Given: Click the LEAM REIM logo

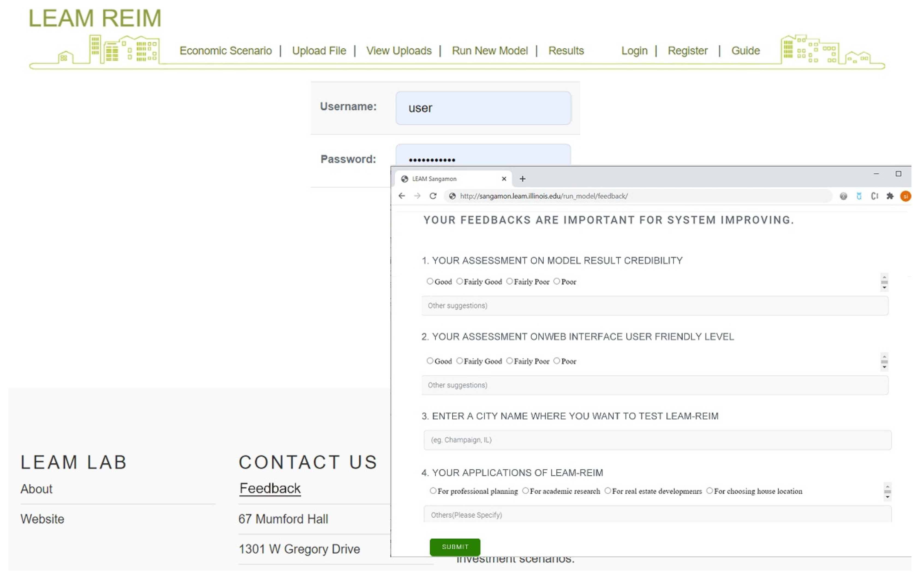Looking at the screenshot, I should (95, 18).
